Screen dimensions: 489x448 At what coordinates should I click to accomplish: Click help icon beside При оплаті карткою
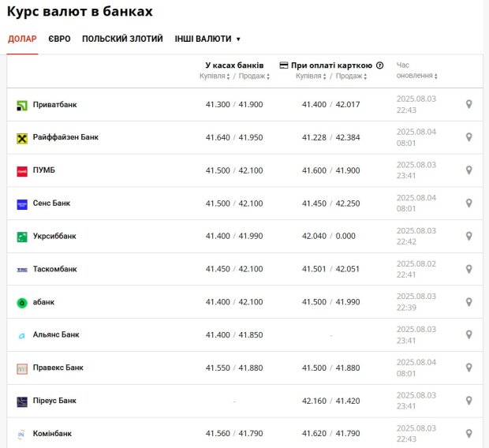(379, 65)
